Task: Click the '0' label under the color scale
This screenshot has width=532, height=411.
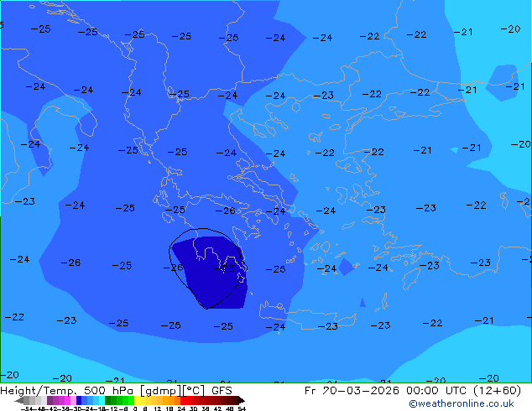Action: click(x=135, y=408)
